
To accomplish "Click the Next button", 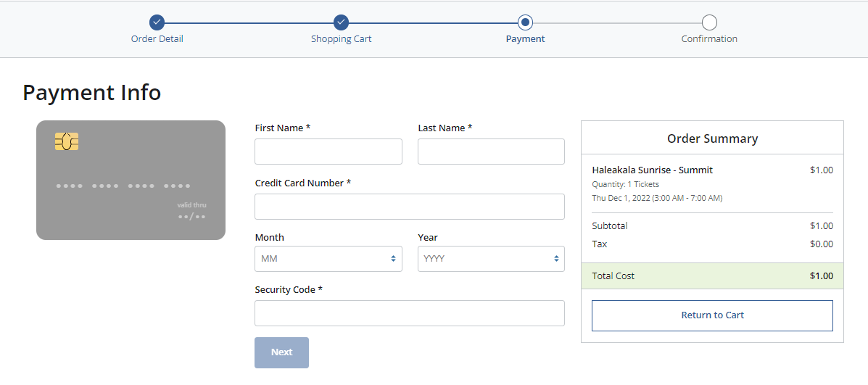I will coord(282,352).
